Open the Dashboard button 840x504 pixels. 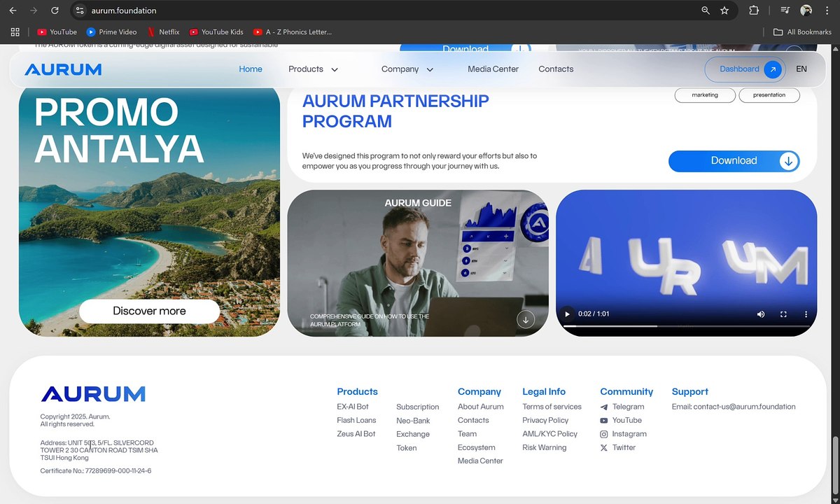(745, 69)
